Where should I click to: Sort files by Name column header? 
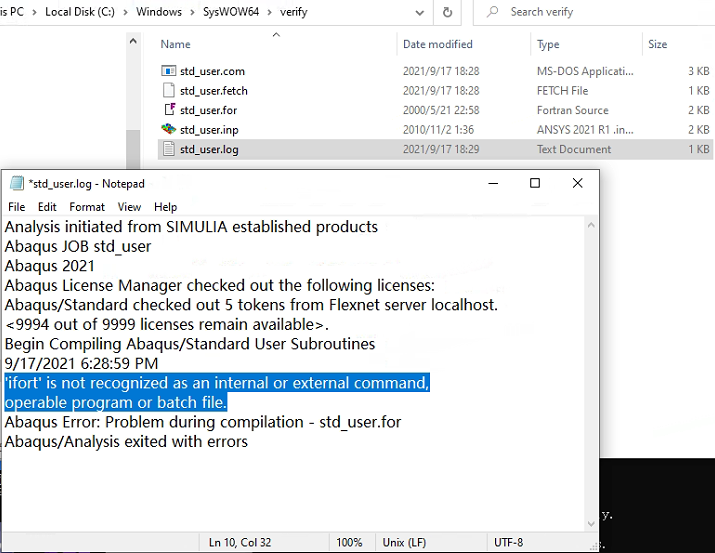pyautogui.click(x=176, y=44)
